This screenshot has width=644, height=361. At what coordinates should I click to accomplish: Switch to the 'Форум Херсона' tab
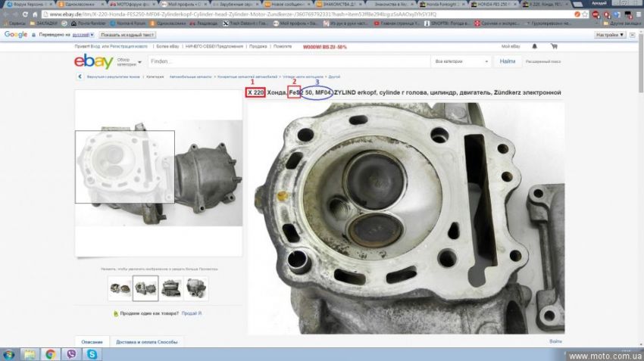tap(27, 4)
